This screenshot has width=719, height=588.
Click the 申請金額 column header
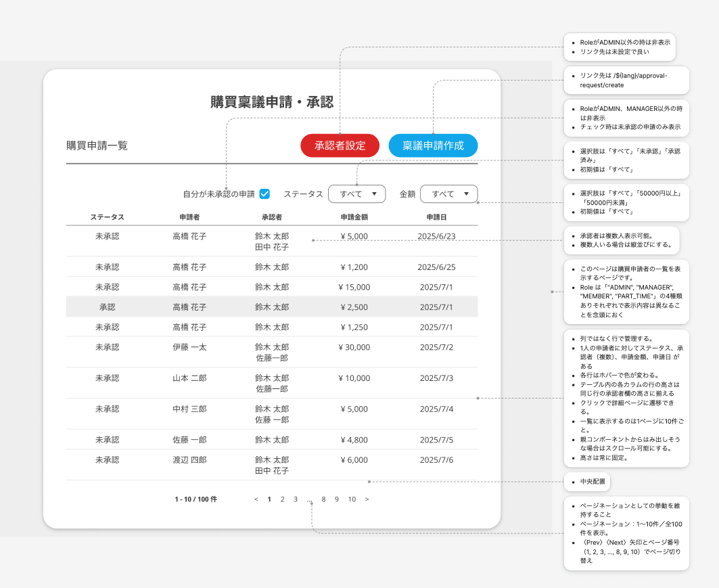(354, 217)
